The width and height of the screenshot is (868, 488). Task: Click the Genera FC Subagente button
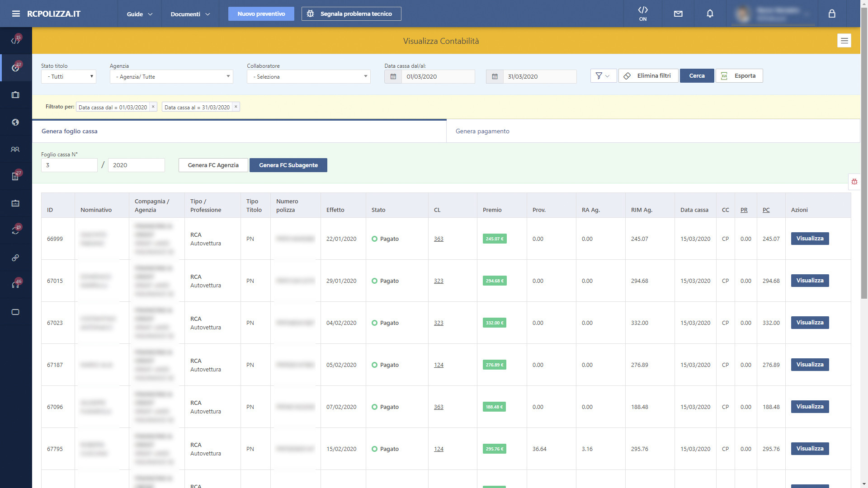288,165
